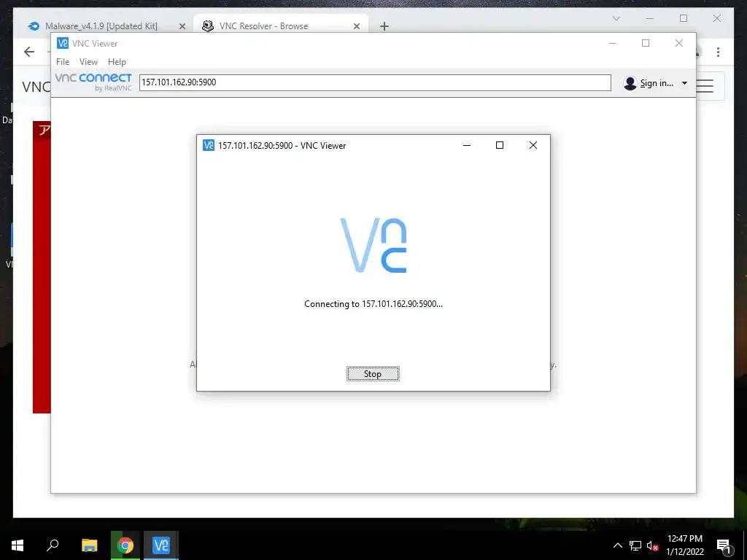This screenshot has width=747, height=560.
Task: Open the View menu in VNC Viewer
Action: click(x=88, y=62)
